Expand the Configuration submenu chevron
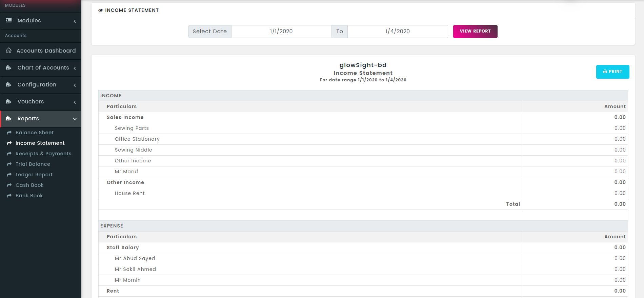 [x=75, y=85]
